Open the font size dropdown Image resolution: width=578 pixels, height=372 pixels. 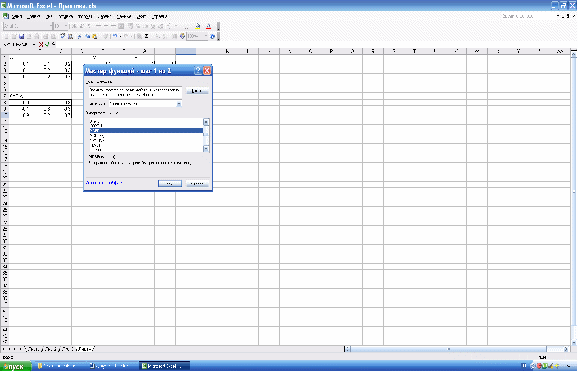pos(66,26)
